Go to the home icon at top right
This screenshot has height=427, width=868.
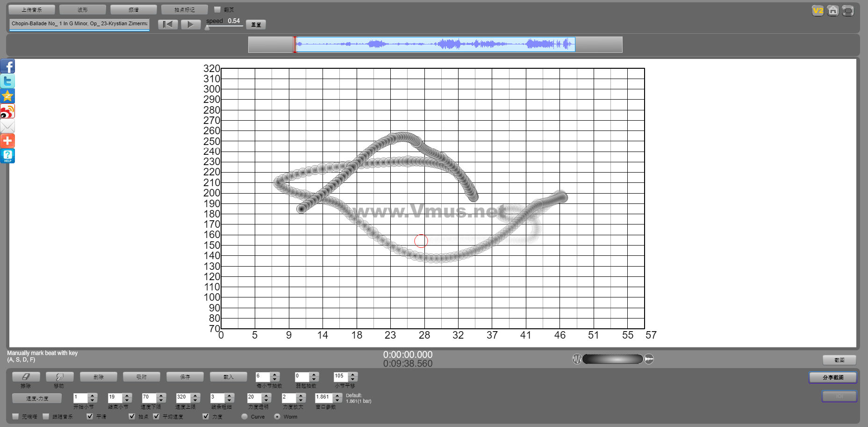[x=832, y=11]
